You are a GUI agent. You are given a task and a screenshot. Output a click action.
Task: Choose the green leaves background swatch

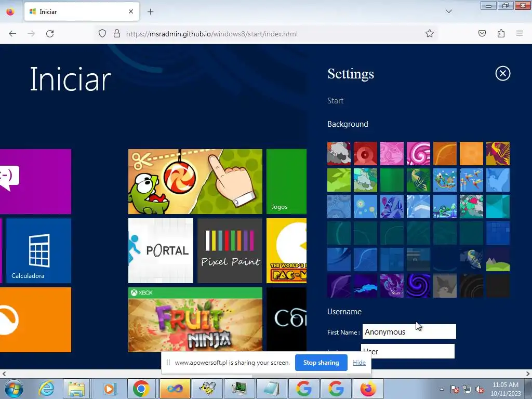coord(339,180)
